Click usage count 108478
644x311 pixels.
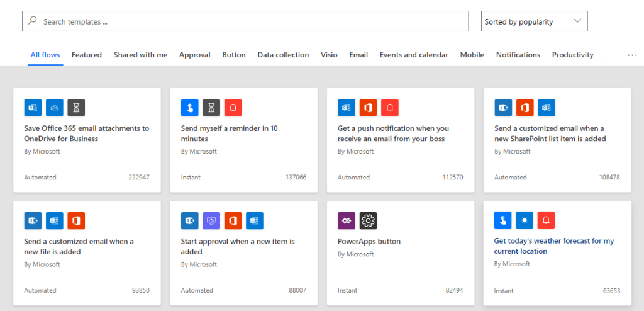click(609, 178)
